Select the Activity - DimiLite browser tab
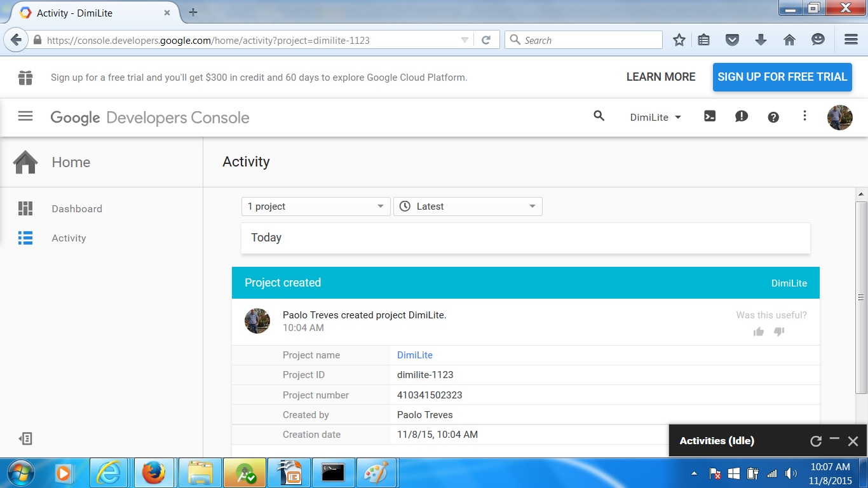 point(95,13)
